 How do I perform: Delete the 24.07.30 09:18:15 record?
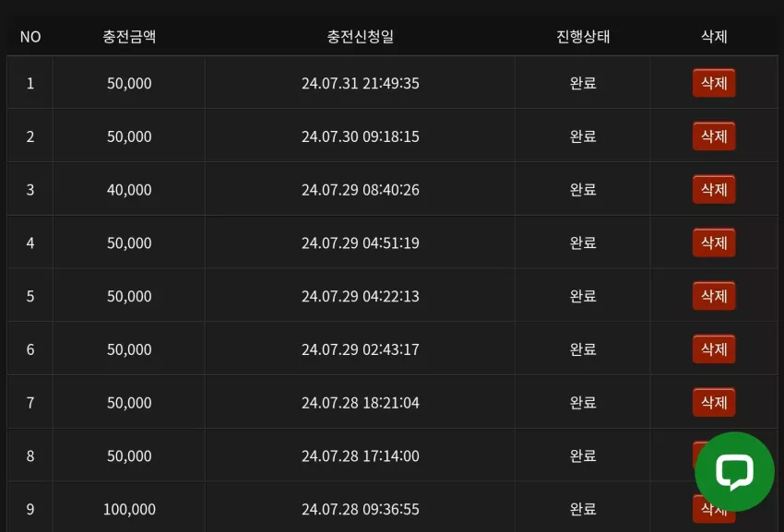[714, 136]
